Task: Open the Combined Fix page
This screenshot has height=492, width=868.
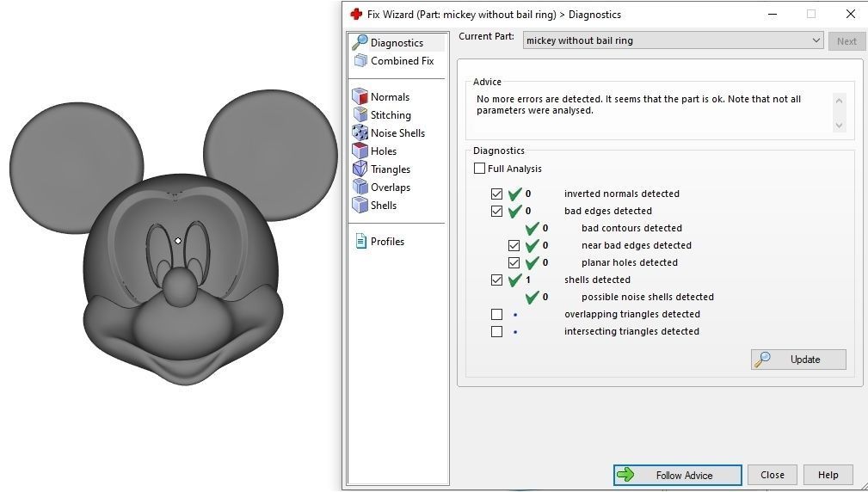Action: [x=403, y=61]
